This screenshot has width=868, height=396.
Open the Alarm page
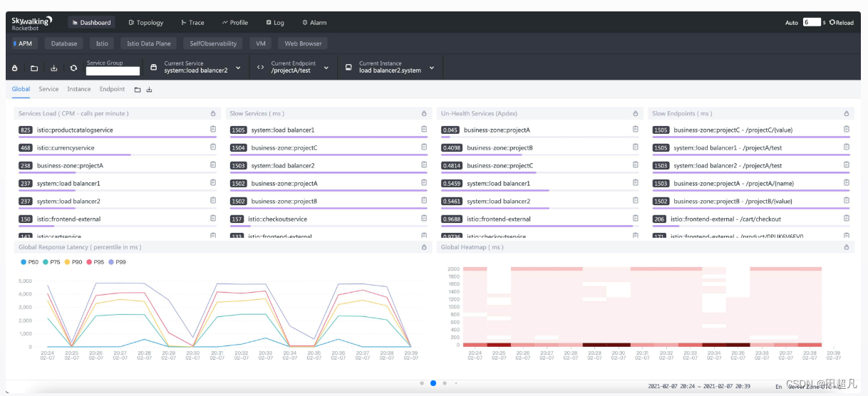tap(314, 23)
